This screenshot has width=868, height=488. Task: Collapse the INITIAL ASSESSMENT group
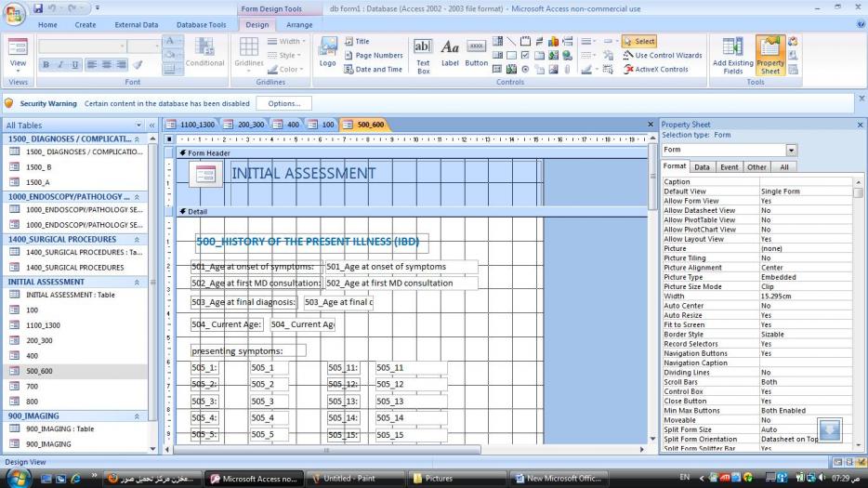tap(137, 283)
